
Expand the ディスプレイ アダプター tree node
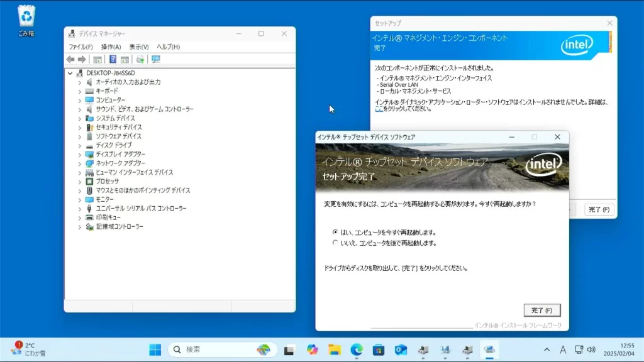(80, 154)
